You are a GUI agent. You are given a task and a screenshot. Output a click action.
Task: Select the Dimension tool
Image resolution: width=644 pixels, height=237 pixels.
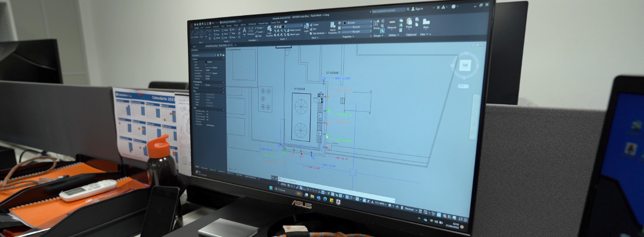[250, 31]
